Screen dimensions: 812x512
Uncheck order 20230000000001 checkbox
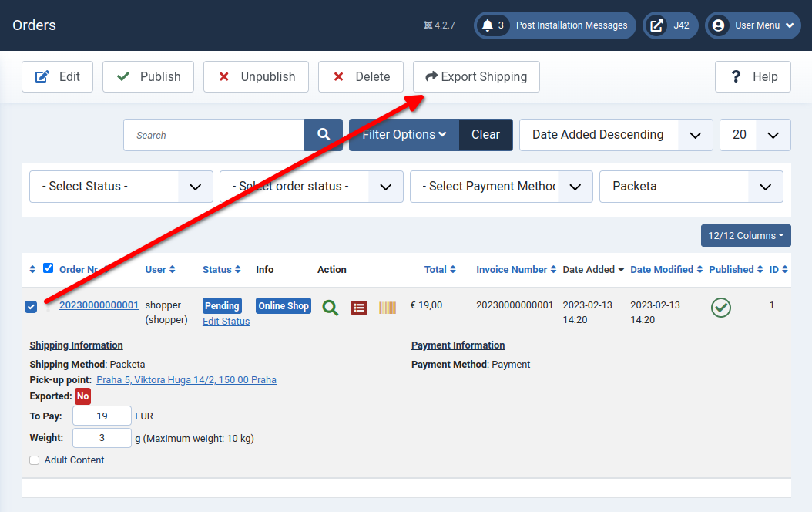coord(31,307)
